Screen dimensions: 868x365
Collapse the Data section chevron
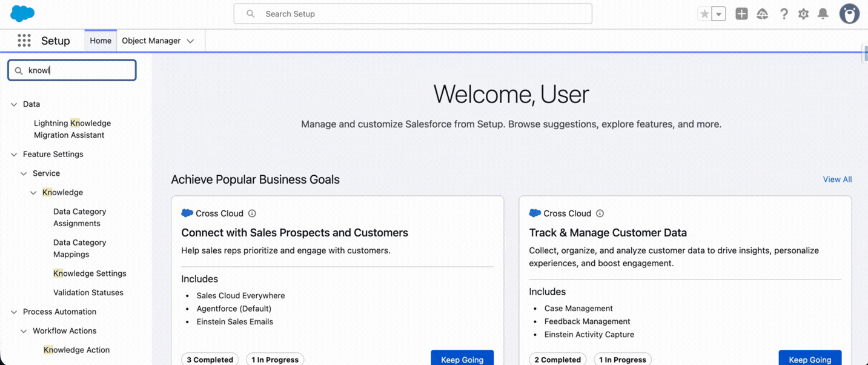tap(14, 104)
